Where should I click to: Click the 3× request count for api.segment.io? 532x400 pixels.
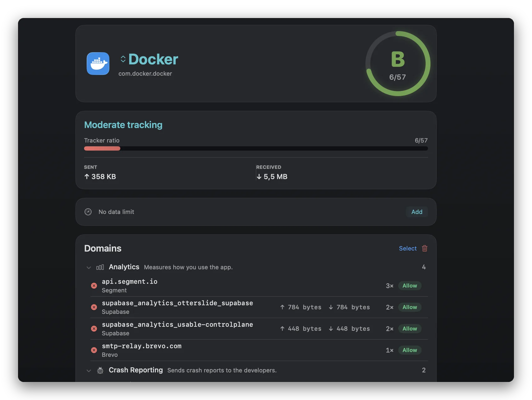pos(390,286)
